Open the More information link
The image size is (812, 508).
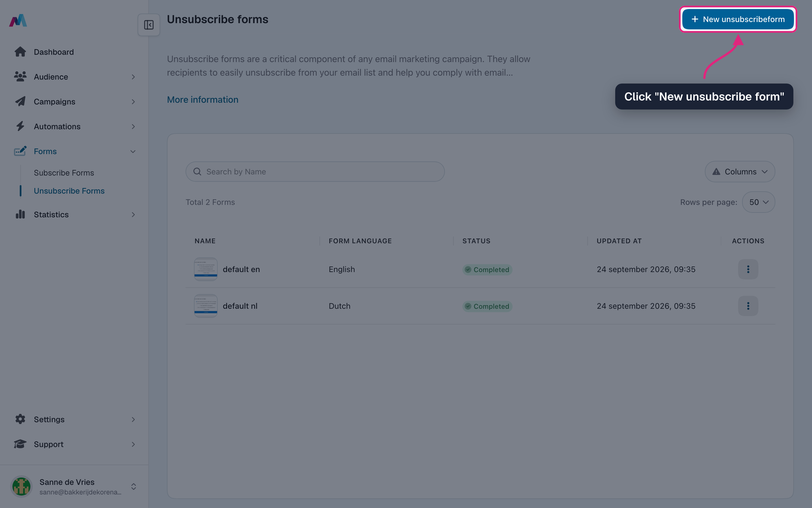203,100
